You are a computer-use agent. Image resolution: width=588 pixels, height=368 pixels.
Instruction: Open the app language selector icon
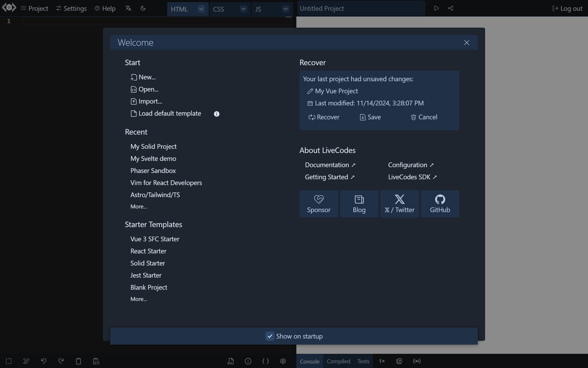tap(128, 8)
